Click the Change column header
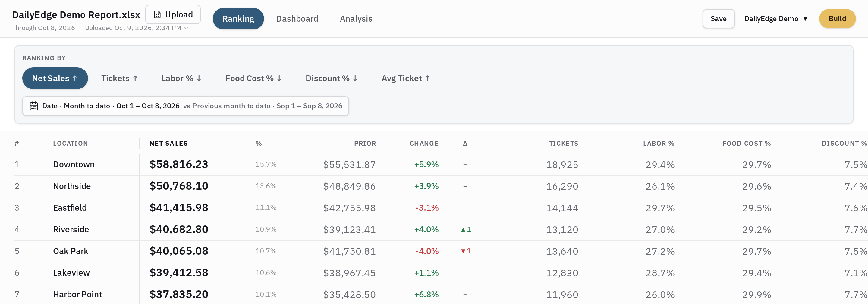868x304 pixels. (424, 143)
